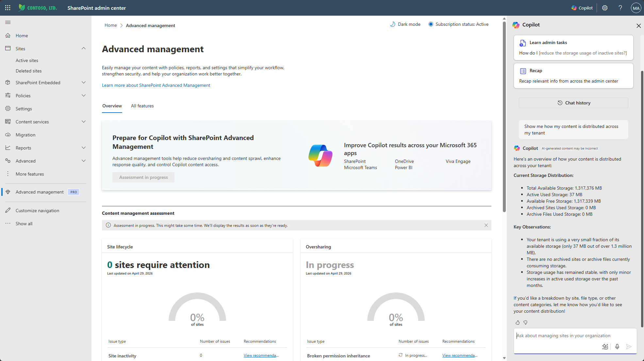Click the 'Content management assessment' heading
This screenshot has height=361, width=644.
[138, 213]
